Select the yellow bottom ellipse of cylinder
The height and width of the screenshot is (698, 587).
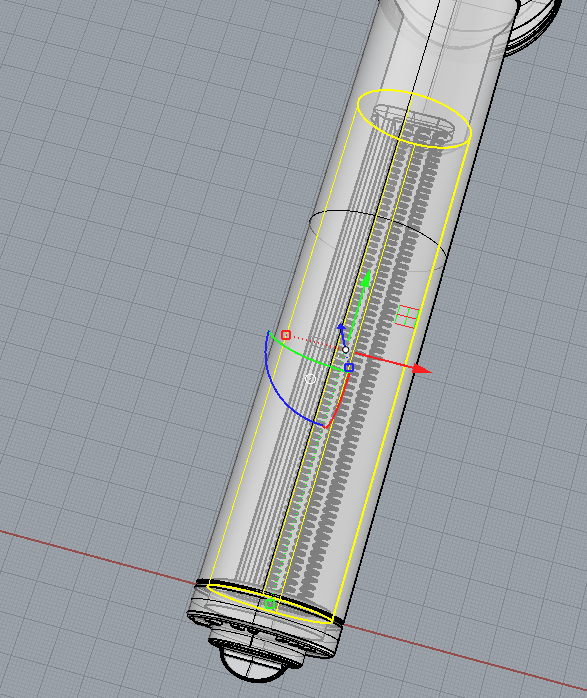click(270, 604)
